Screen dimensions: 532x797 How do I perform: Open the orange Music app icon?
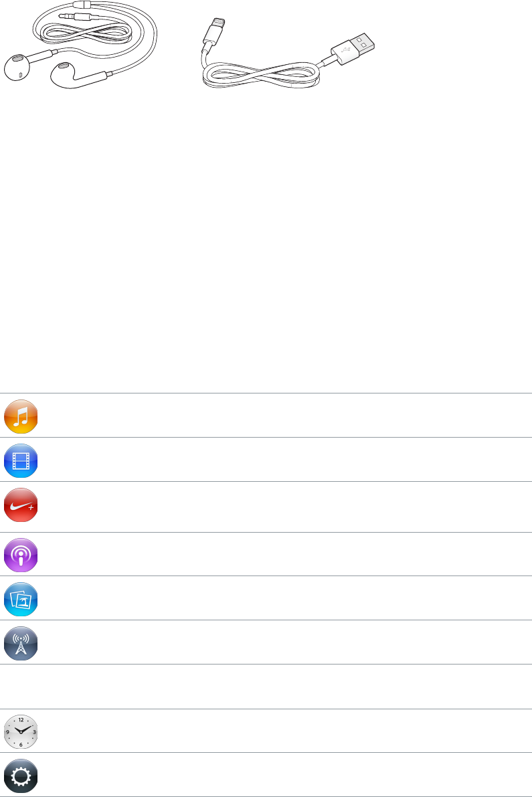(x=21, y=416)
